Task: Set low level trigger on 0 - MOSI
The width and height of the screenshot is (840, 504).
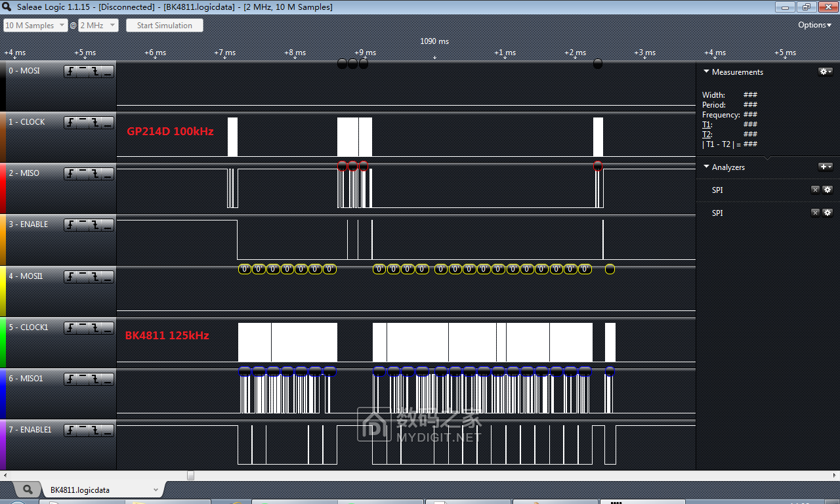Action: 108,72
